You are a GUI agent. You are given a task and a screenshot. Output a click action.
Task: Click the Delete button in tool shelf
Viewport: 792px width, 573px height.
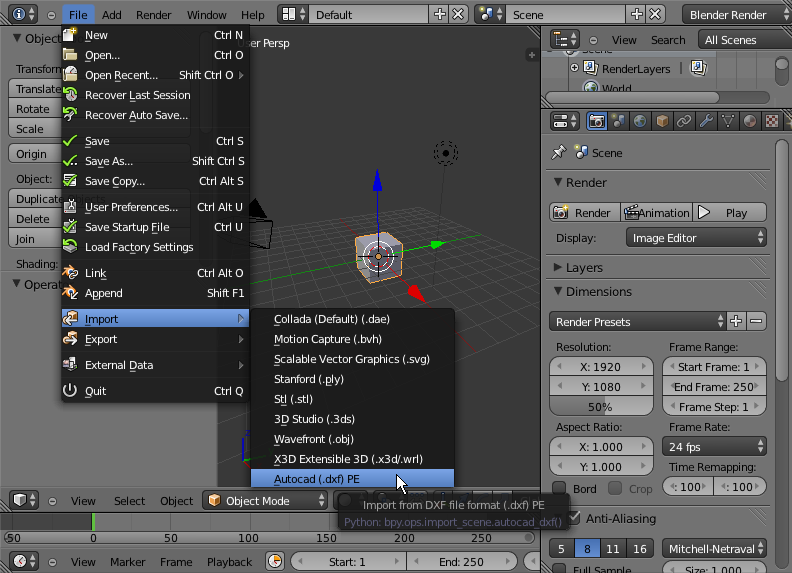click(34, 219)
